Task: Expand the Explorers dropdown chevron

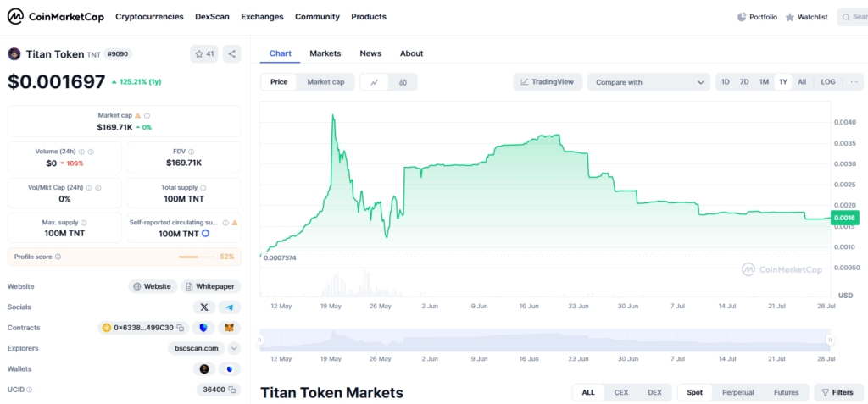Action: pos(234,348)
